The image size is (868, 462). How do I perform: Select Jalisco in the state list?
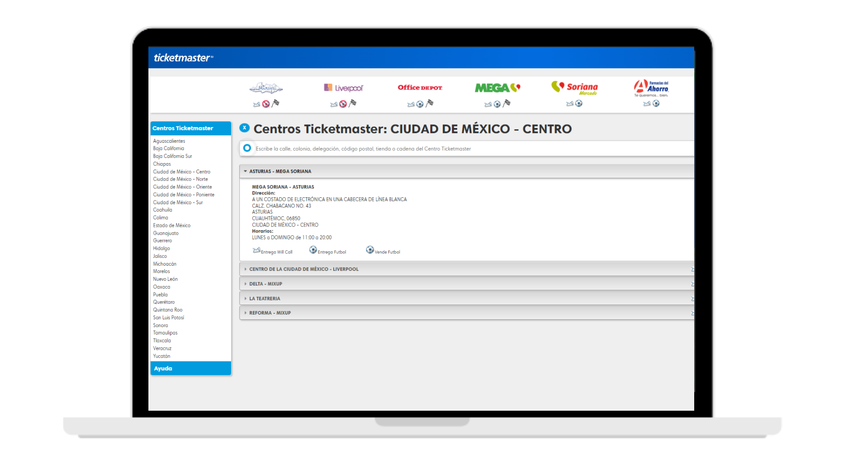(x=160, y=256)
